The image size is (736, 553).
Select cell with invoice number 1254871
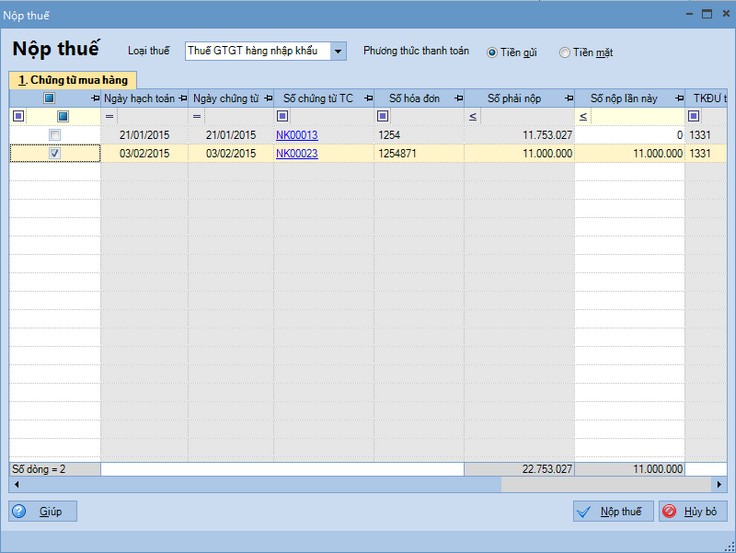click(419, 154)
